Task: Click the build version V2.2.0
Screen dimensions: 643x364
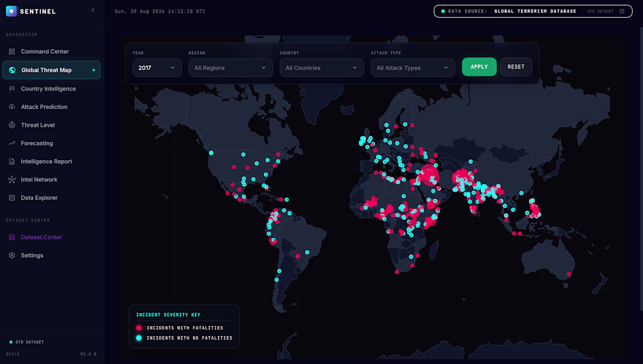Action: pos(88,354)
